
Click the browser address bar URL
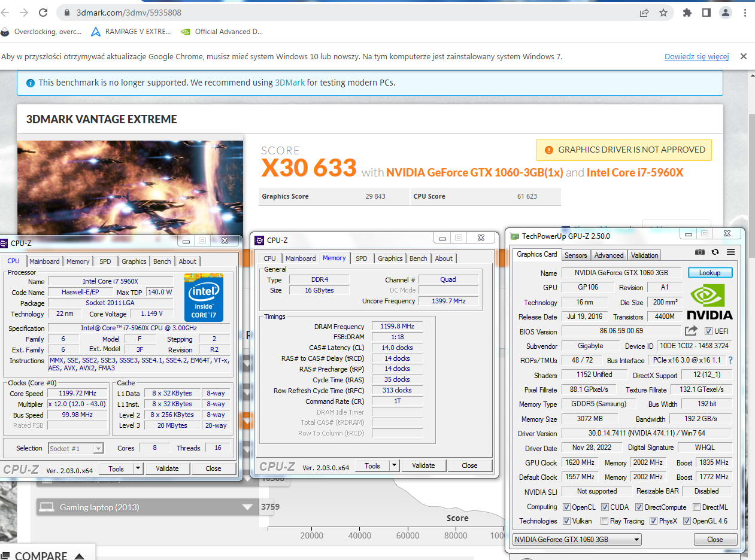coord(129,13)
